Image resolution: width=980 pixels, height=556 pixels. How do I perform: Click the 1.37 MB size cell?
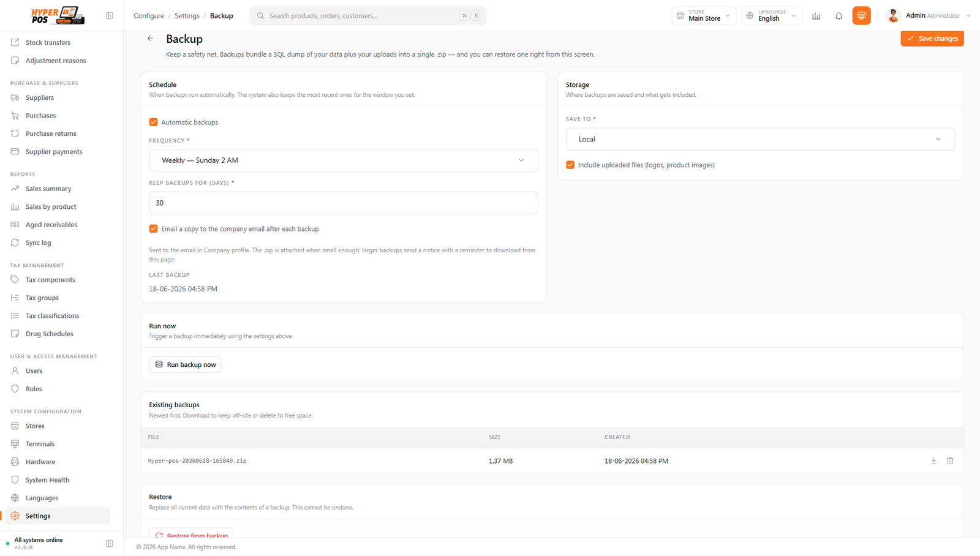500,461
